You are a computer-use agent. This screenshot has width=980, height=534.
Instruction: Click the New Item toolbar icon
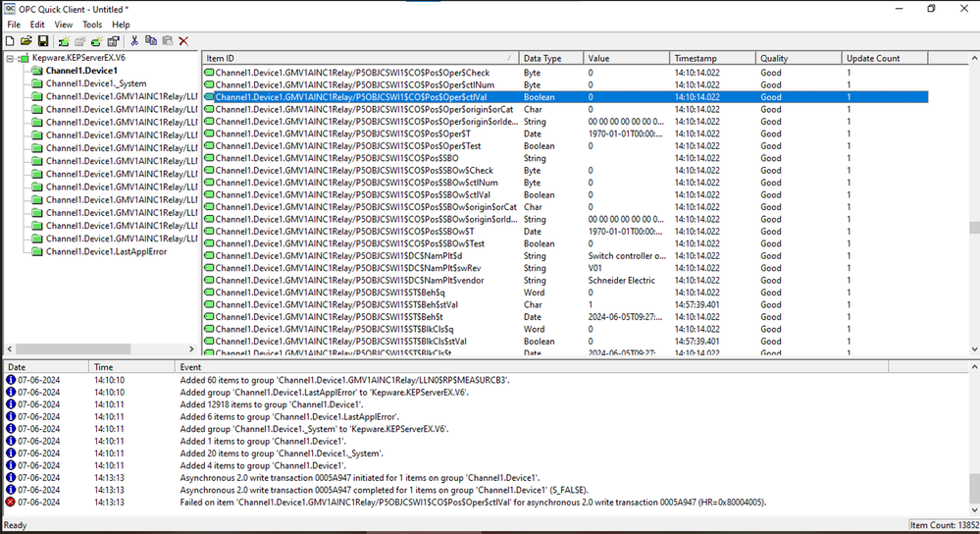[x=96, y=41]
